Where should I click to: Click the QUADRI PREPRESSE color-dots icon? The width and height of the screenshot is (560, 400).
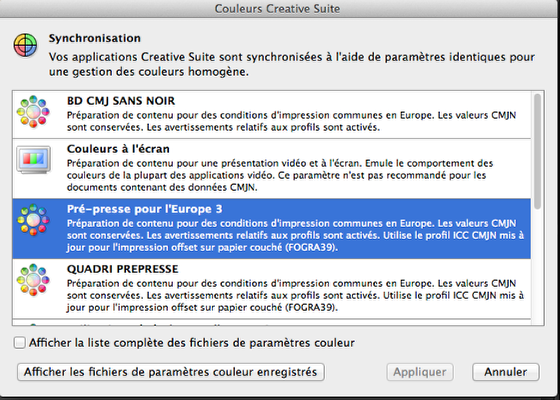coord(33,280)
